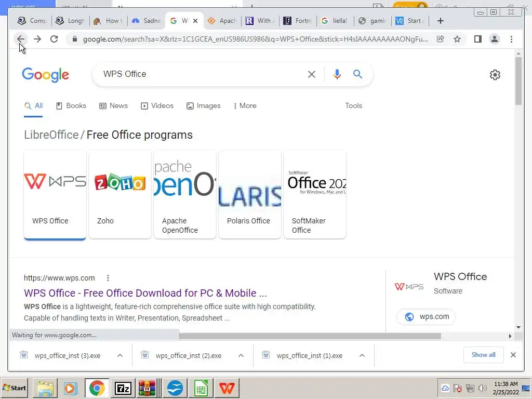The image size is (532, 399).
Task: Go back using the browser back arrow
Action: pyautogui.click(x=21, y=39)
